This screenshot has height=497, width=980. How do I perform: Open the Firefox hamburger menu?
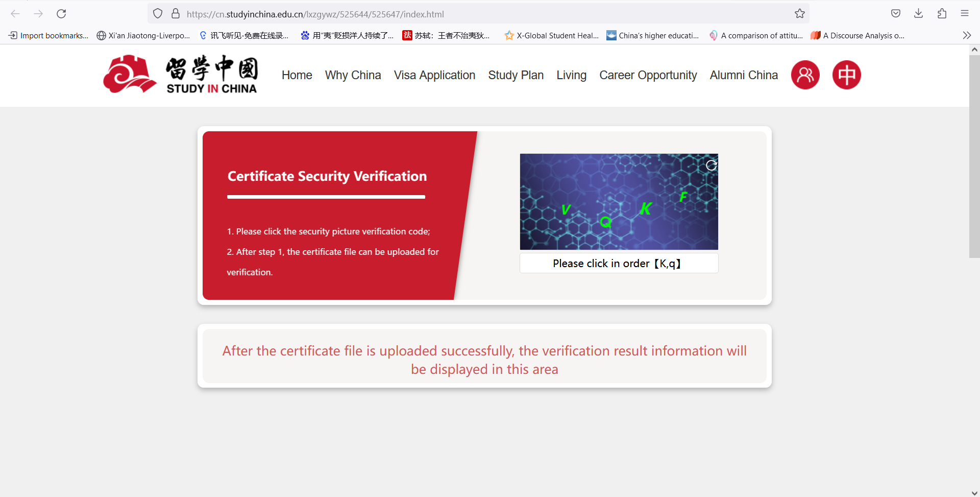pyautogui.click(x=965, y=14)
